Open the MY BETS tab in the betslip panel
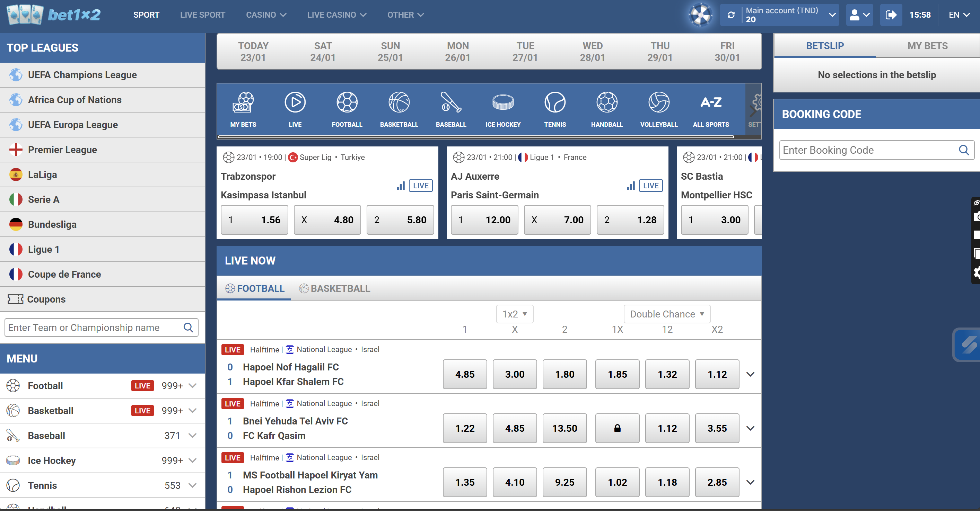 click(x=927, y=46)
